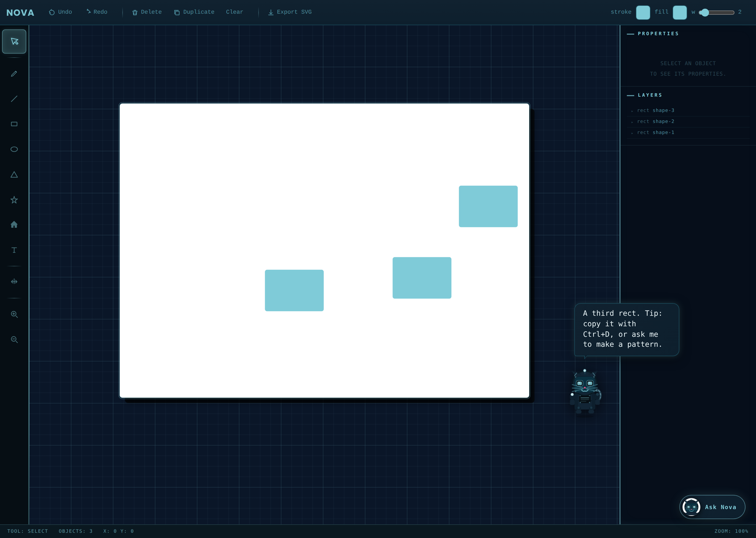Undo the last action
The height and width of the screenshot is (538, 756).
pos(61,12)
